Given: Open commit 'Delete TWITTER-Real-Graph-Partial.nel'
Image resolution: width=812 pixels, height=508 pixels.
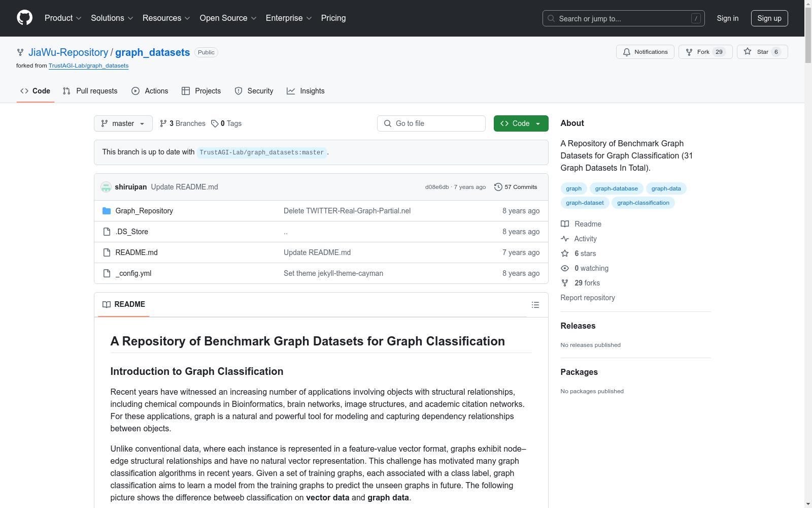Looking at the screenshot, I should [x=347, y=211].
